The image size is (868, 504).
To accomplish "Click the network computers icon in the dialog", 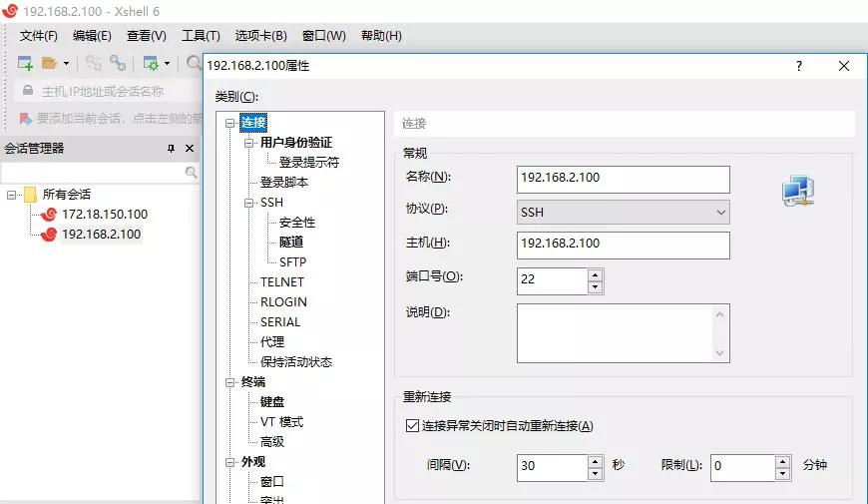I will pos(798,191).
